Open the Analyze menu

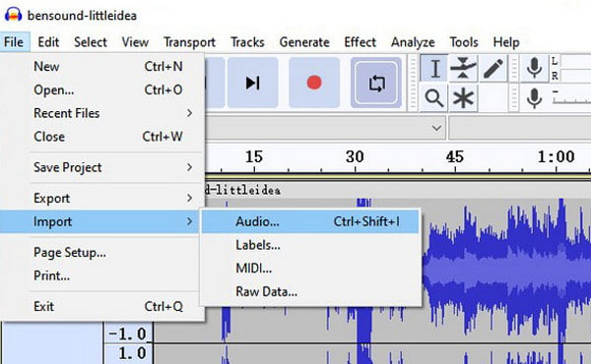tap(413, 42)
